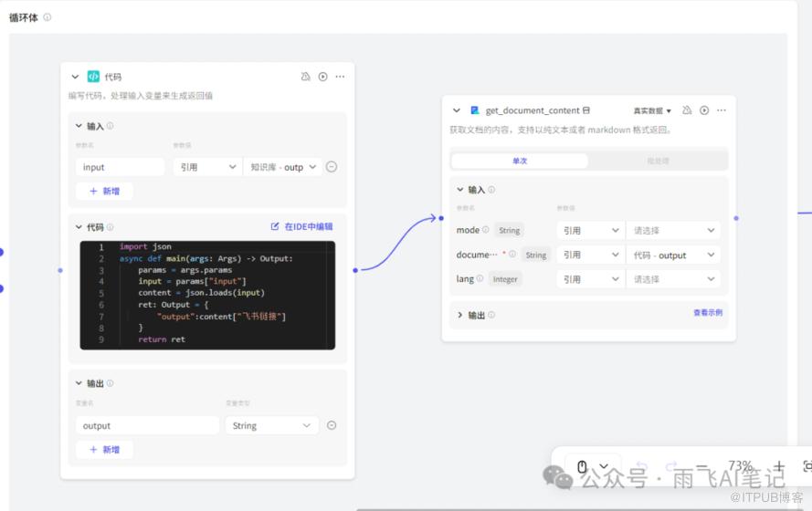
Task: Click the Integer type tag next to lang
Action: pos(505,279)
